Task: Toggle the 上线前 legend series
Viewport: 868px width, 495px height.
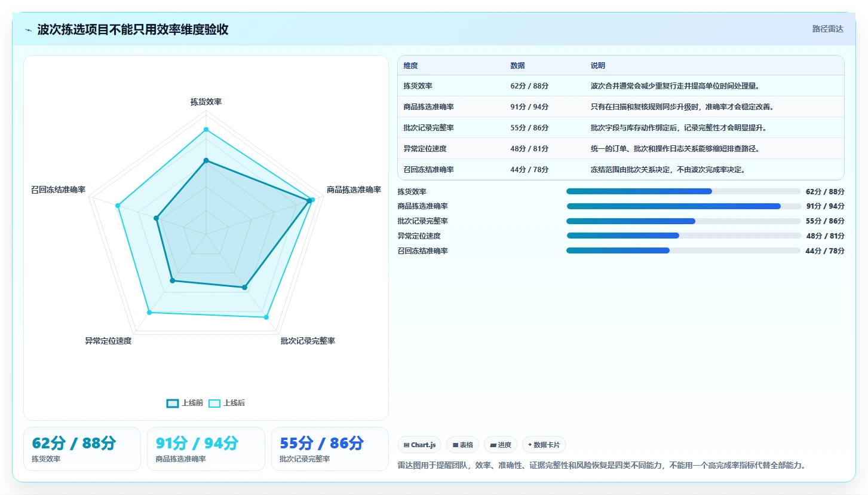Action: [185, 403]
